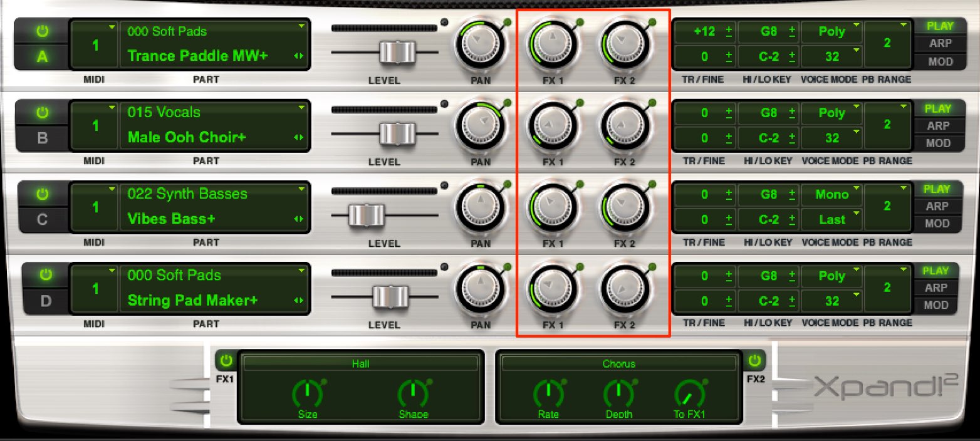
Task: Click the part arrows beside Trance Paddle MW+
Action: (x=298, y=56)
